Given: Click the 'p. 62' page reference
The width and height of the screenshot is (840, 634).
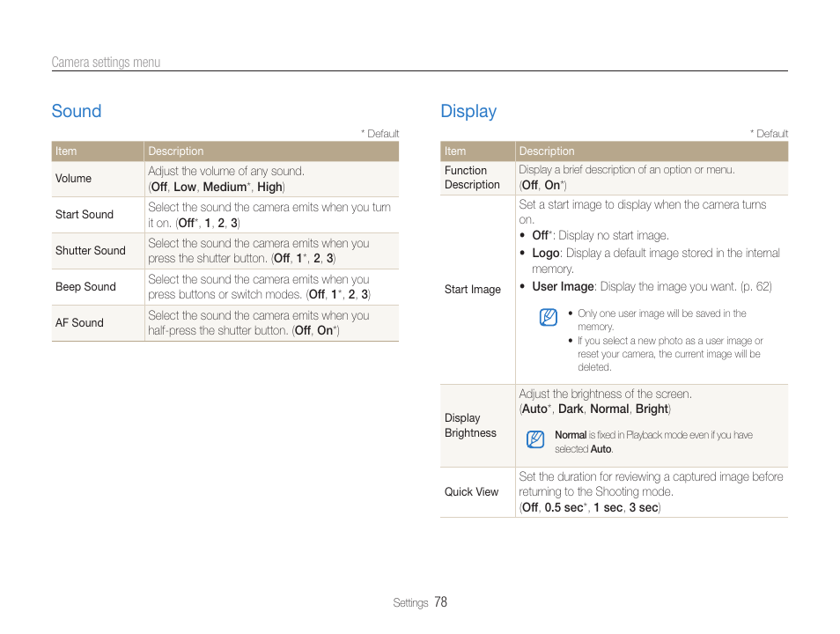Looking at the screenshot, I should 755,287.
